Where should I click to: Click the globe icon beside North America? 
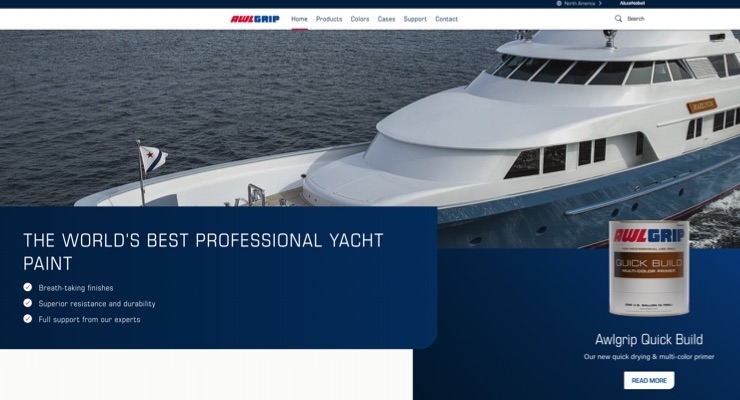559,3
